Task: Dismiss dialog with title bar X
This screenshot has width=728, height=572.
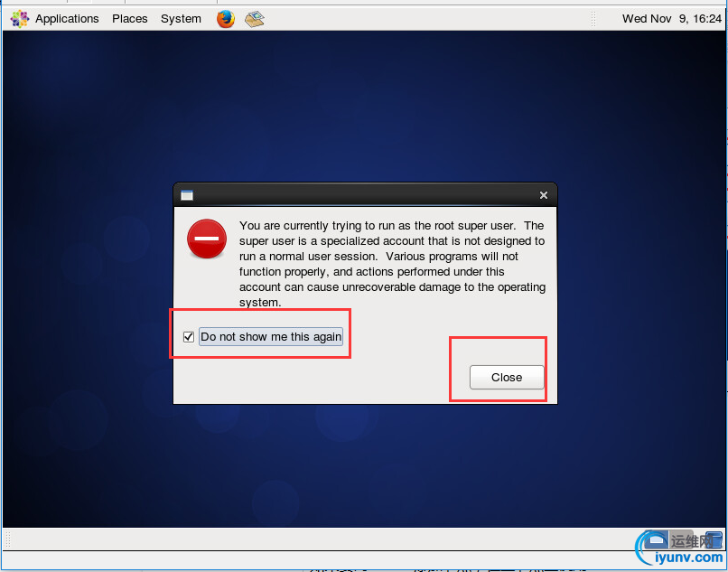Action: 544,195
